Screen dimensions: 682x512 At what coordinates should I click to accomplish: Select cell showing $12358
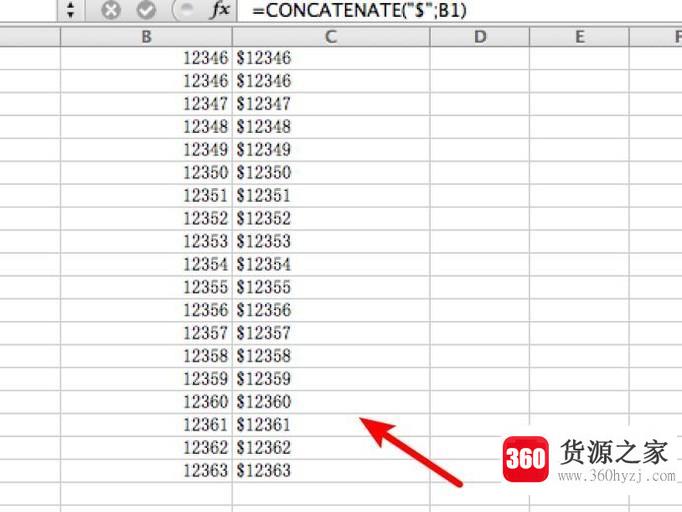coord(331,356)
